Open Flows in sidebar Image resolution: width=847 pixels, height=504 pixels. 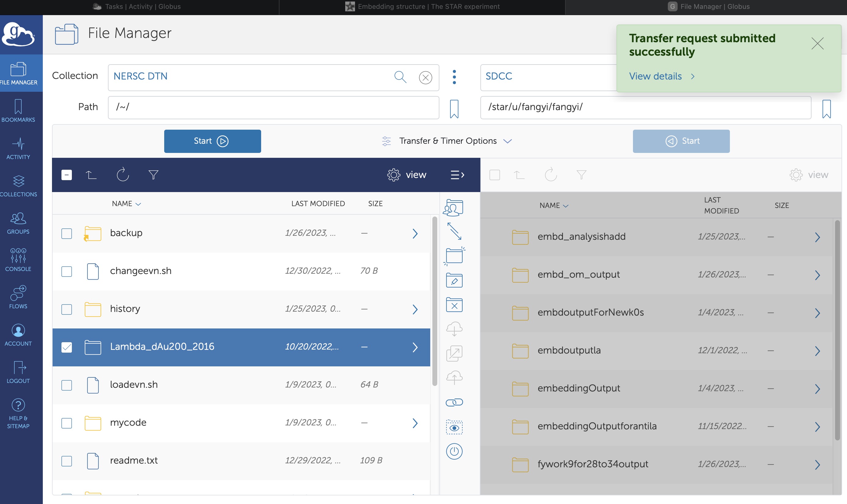click(18, 298)
